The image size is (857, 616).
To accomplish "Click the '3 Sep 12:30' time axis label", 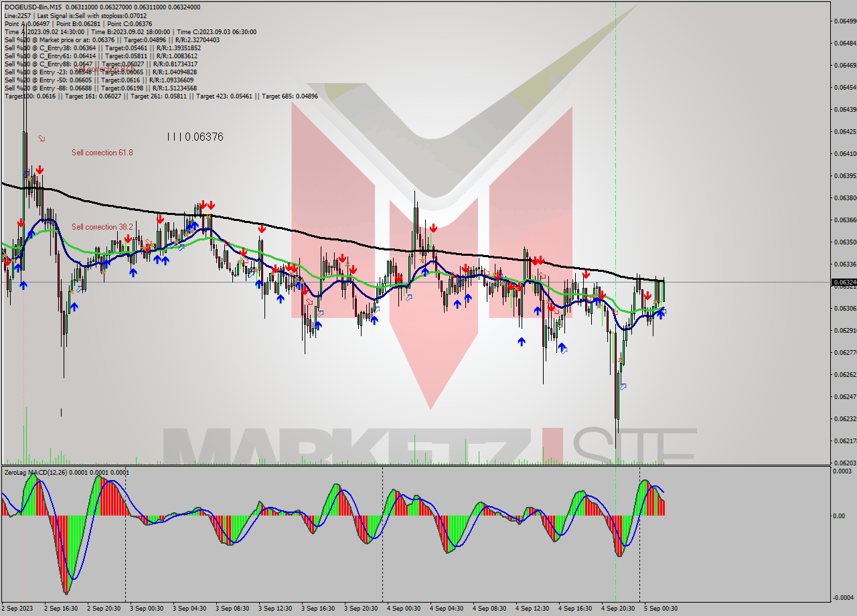I will (275, 609).
